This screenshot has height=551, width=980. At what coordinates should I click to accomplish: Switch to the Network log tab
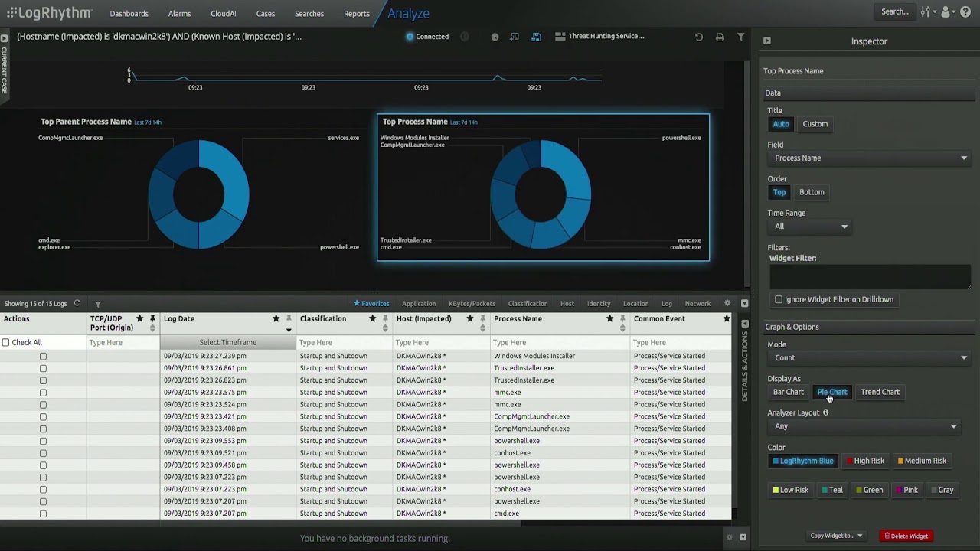(x=697, y=304)
